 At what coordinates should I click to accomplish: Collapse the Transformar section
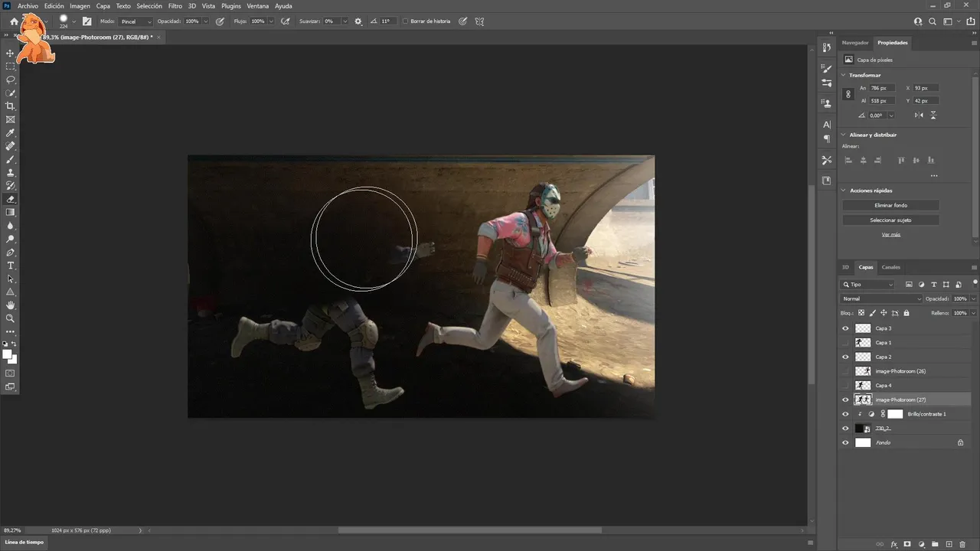pyautogui.click(x=844, y=75)
